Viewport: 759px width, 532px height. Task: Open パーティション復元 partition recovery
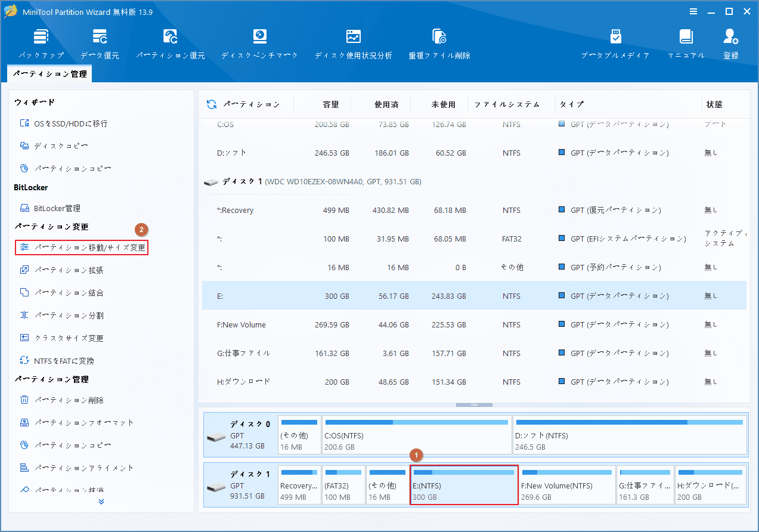[x=171, y=44]
